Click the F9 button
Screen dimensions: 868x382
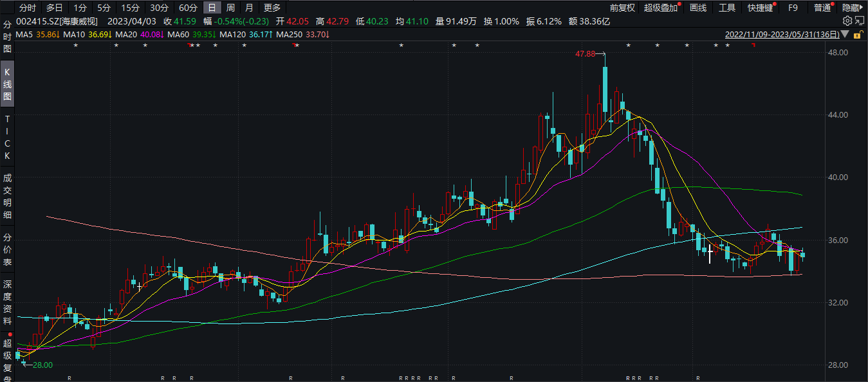click(793, 8)
